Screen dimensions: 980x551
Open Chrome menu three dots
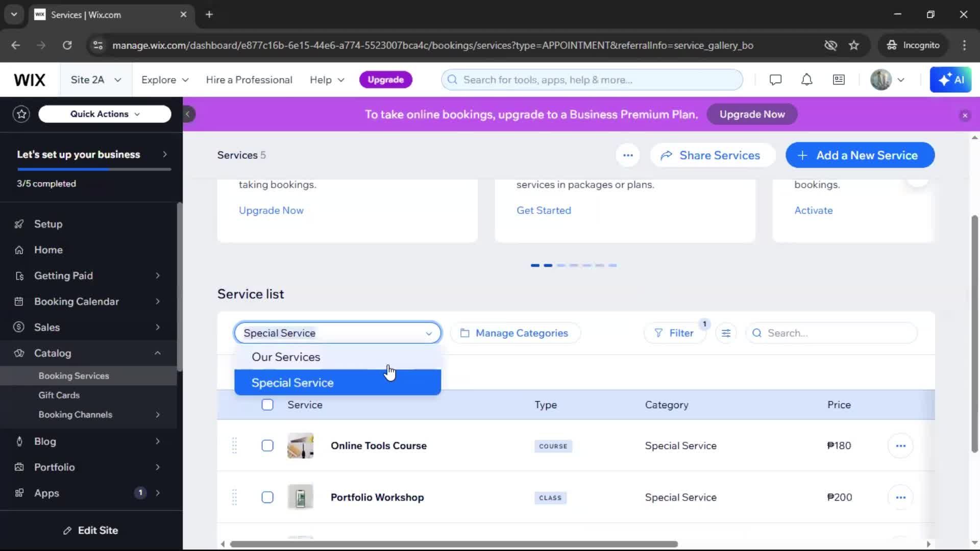[964, 45]
